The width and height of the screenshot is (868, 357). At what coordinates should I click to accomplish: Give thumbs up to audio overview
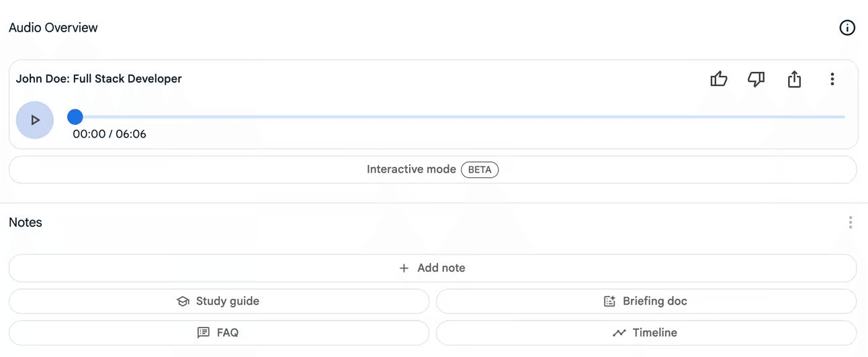[x=719, y=79]
